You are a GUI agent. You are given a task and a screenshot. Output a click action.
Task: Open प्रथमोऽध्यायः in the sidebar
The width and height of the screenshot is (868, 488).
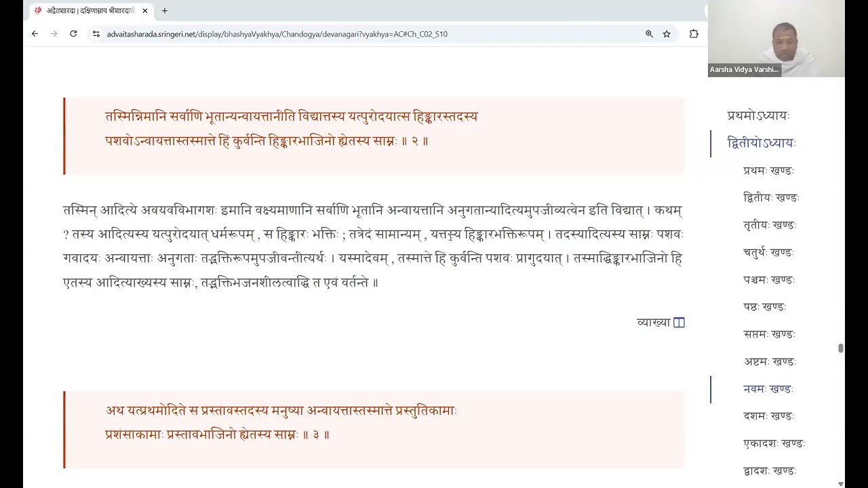pyautogui.click(x=758, y=116)
